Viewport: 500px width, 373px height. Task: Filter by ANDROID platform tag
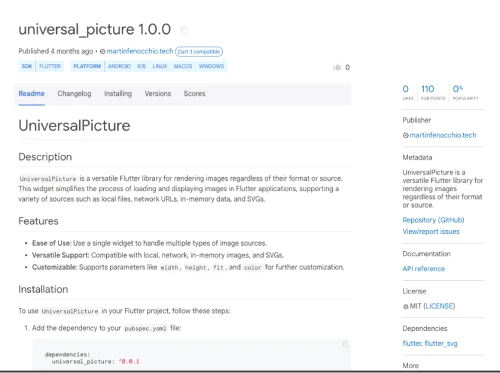coord(119,66)
